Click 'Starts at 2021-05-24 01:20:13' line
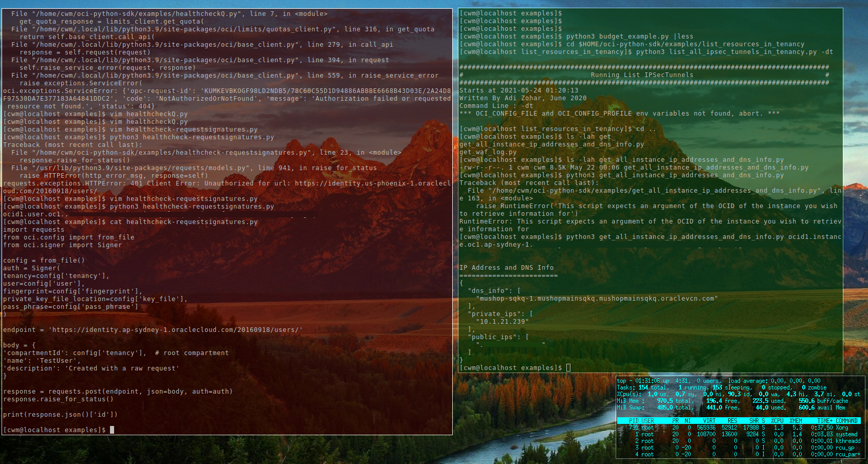Screen dimensions: 868x464 coord(519,90)
